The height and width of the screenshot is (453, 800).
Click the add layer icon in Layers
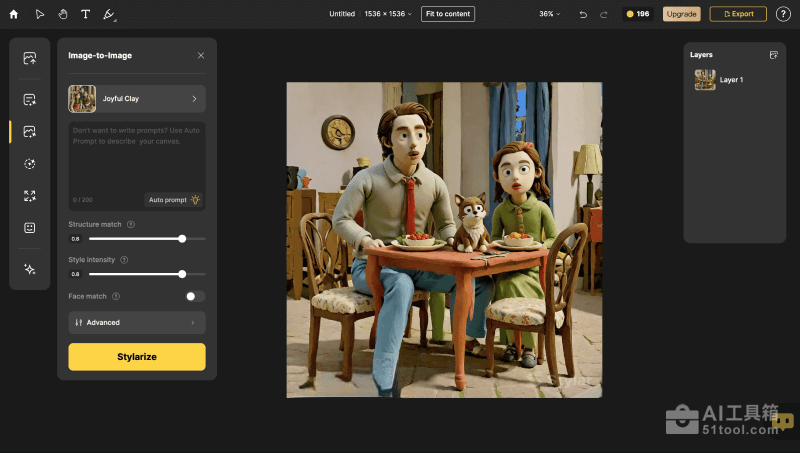773,55
